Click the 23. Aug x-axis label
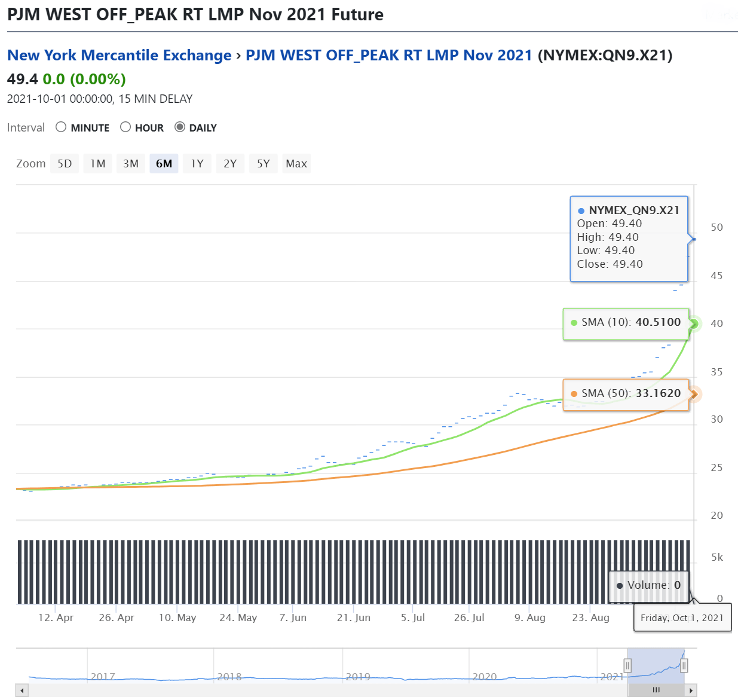This screenshot has width=738, height=700. pos(591,618)
